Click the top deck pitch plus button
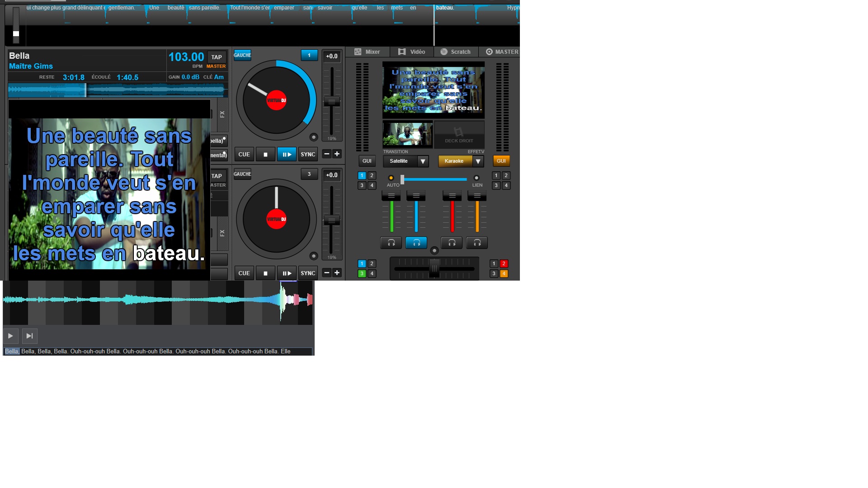This screenshot has width=868, height=488. point(337,154)
